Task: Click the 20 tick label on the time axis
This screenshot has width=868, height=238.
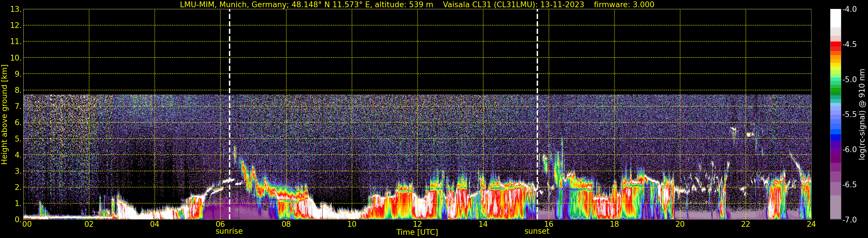Action: 680,224
